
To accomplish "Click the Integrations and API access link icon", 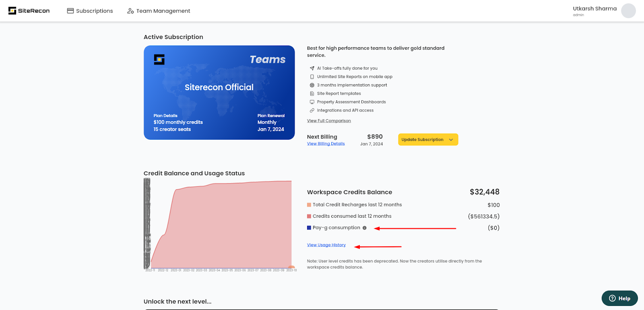I will (312, 110).
